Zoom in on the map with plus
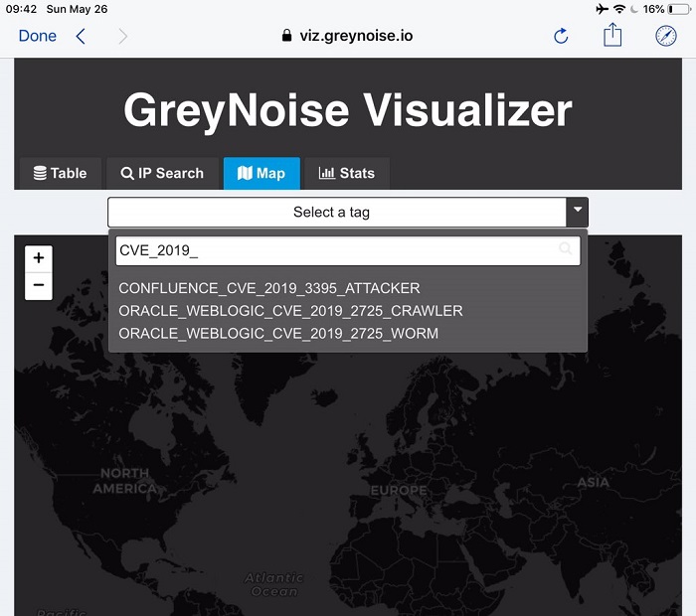Screen dimensions: 696x616 [x=39, y=258]
